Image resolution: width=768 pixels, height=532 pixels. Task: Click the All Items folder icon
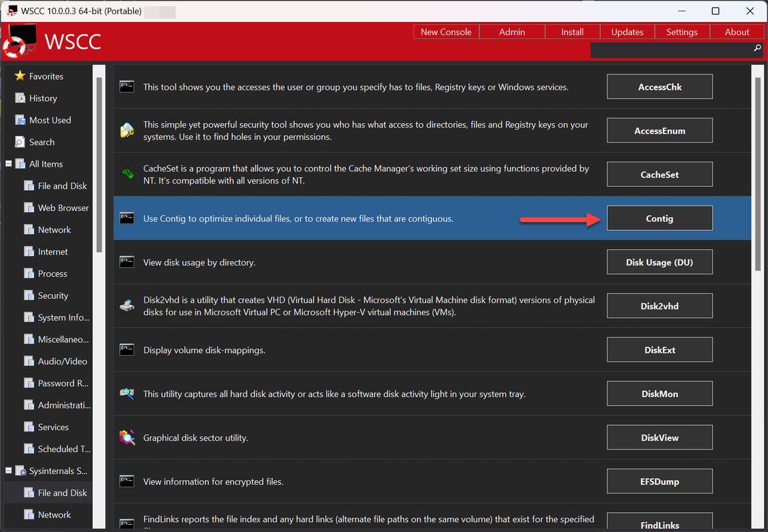coord(20,164)
